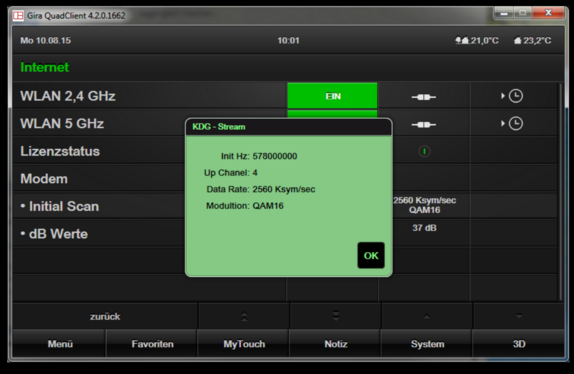This screenshot has width=574, height=374.
Task: Confirm the KDG - Stream dialog with OK
Action: (x=371, y=255)
